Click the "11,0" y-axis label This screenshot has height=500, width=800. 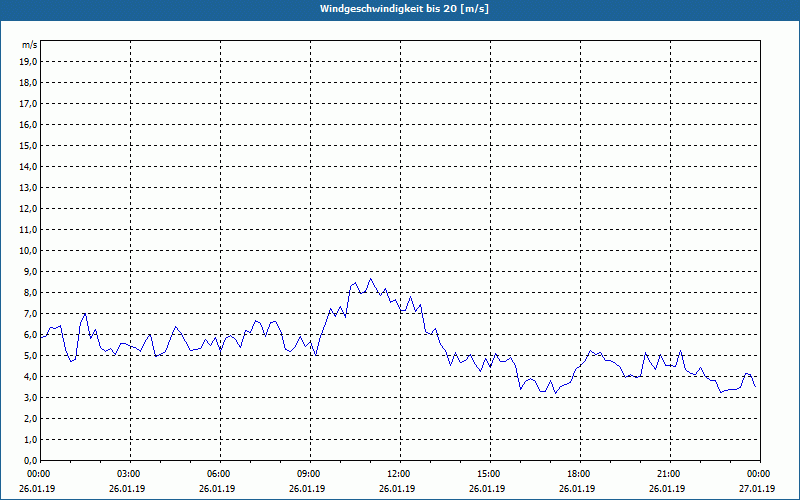(29, 230)
